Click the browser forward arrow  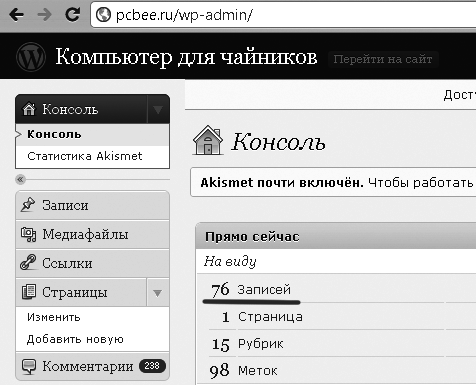click(x=44, y=15)
